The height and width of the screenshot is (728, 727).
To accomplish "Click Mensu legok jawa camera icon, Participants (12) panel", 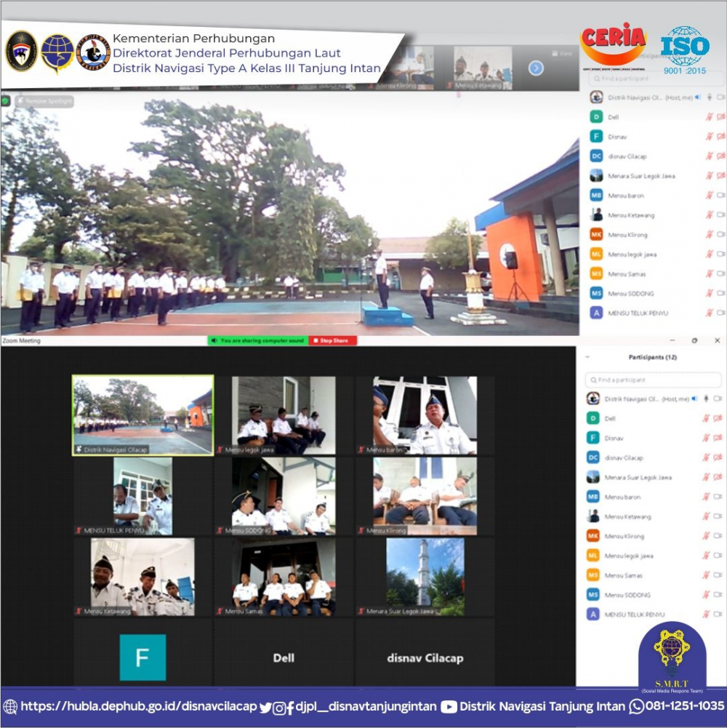I will point(718,556).
